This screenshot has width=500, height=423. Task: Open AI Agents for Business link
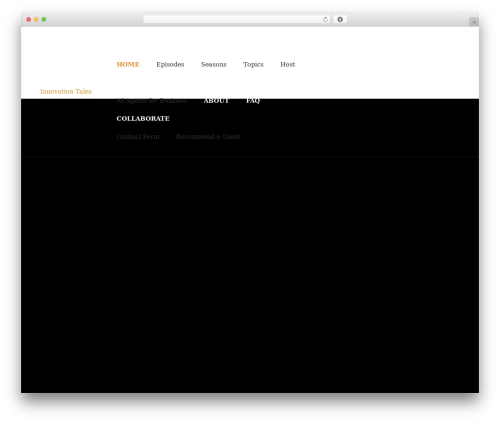152,101
